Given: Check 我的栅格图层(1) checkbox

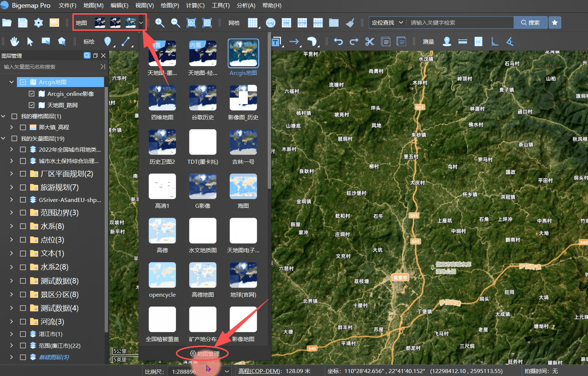Looking at the screenshot, I should (x=14, y=116).
